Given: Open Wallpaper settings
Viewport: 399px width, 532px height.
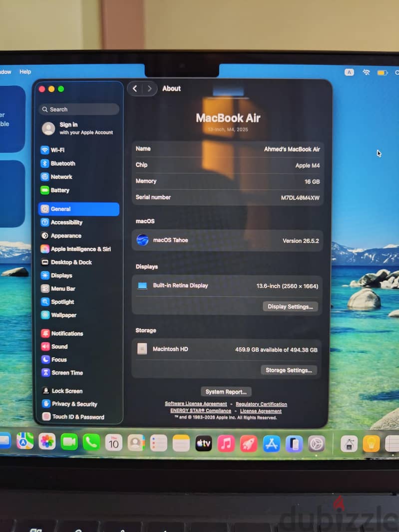Looking at the screenshot, I should point(79,315).
